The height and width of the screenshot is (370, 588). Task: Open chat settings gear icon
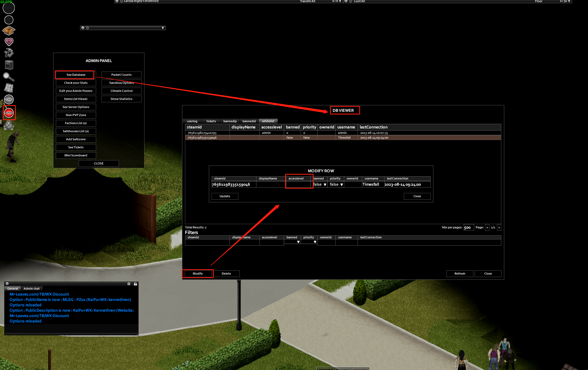tap(129, 284)
